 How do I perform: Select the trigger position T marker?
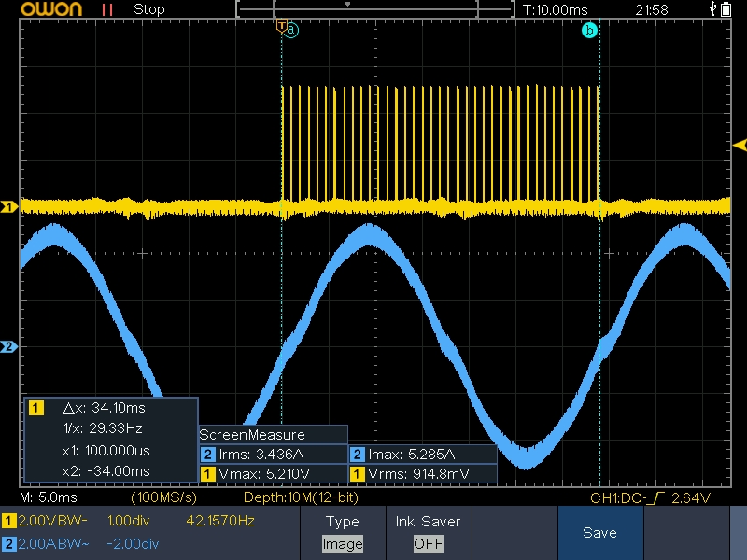(x=282, y=26)
